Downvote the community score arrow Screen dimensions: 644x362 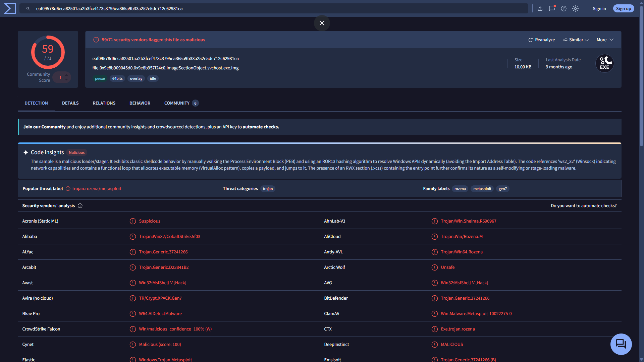click(x=66, y=80)
